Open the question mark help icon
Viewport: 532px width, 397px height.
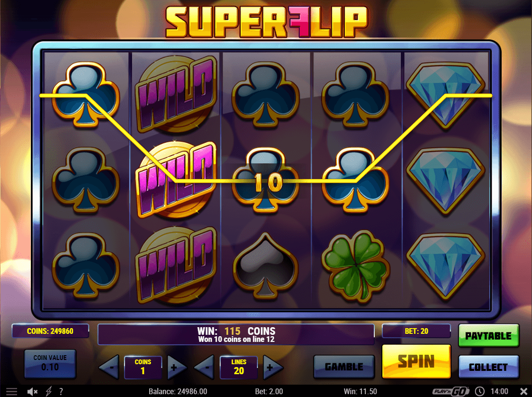point(61,392)
